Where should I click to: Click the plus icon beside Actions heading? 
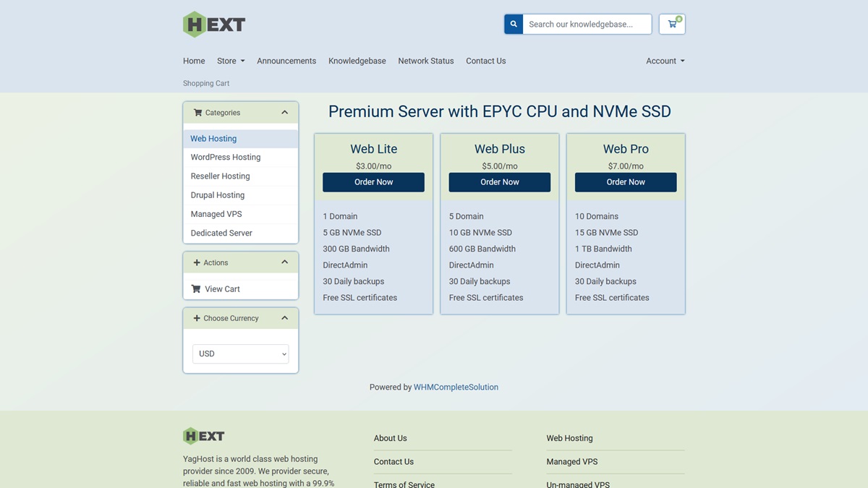click(x=197, y=263)
